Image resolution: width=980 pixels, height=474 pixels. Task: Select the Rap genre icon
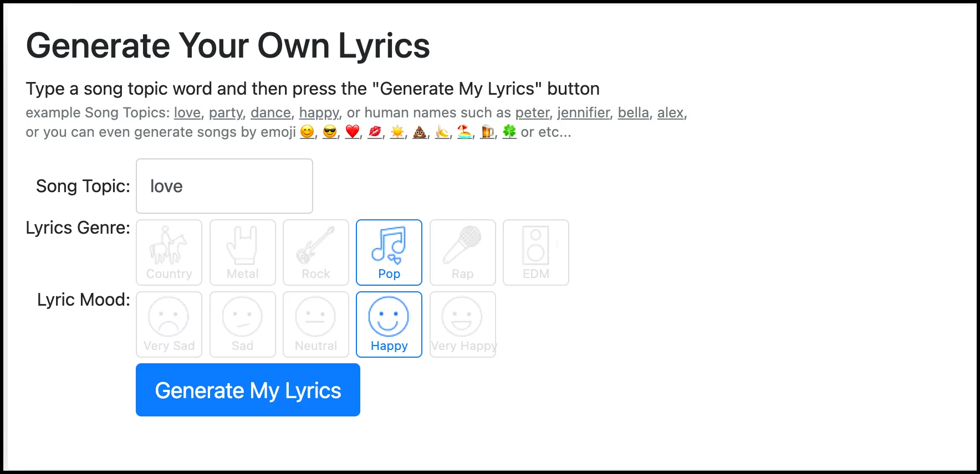coord(462,253)
